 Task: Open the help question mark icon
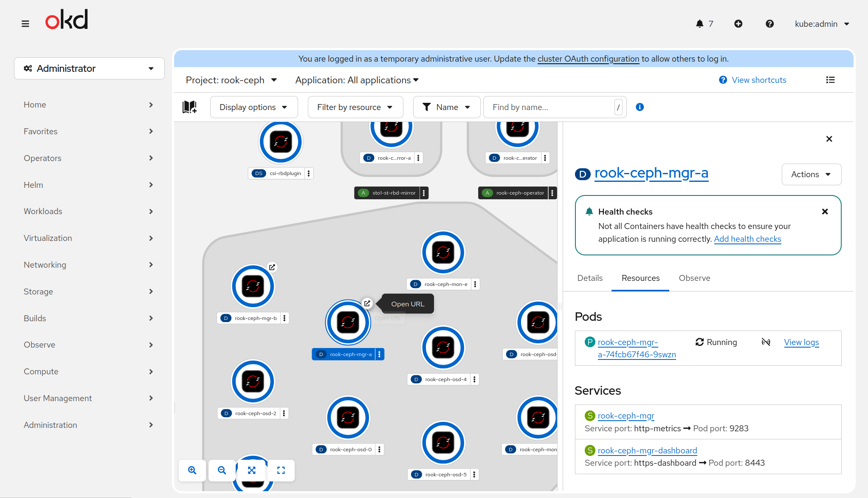tap(769, 24)
